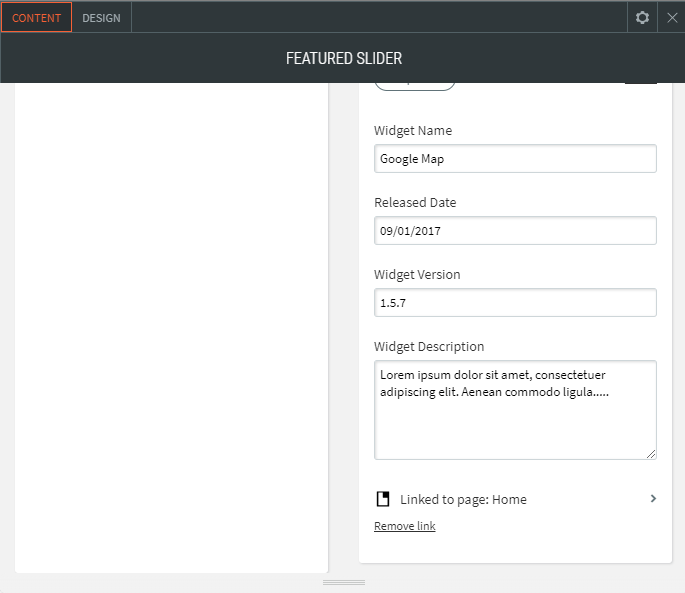Expand the linked page chevron arrow
The width and height of the screenshot is (685, 593).
click(x=653, y=498)
